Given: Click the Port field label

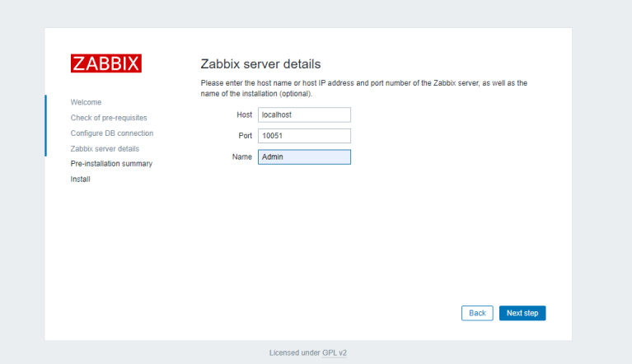Looking at the screenshot, I should point(245,136).
